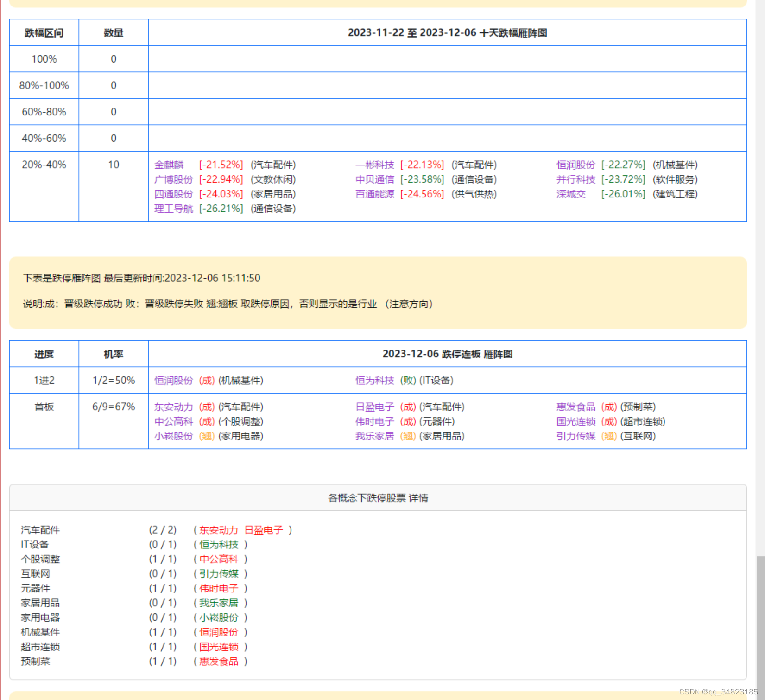This screenshot has height=700, width=765.
Task: Click 我乐家居 next to (家居用品)
Action: click(374, 436)
